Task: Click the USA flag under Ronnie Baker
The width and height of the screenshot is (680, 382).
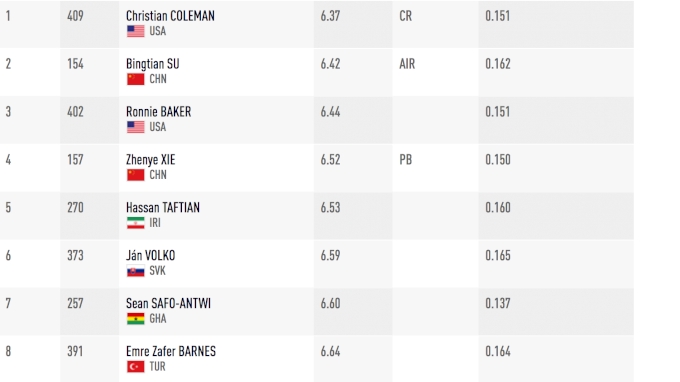Action: point(135,127)
